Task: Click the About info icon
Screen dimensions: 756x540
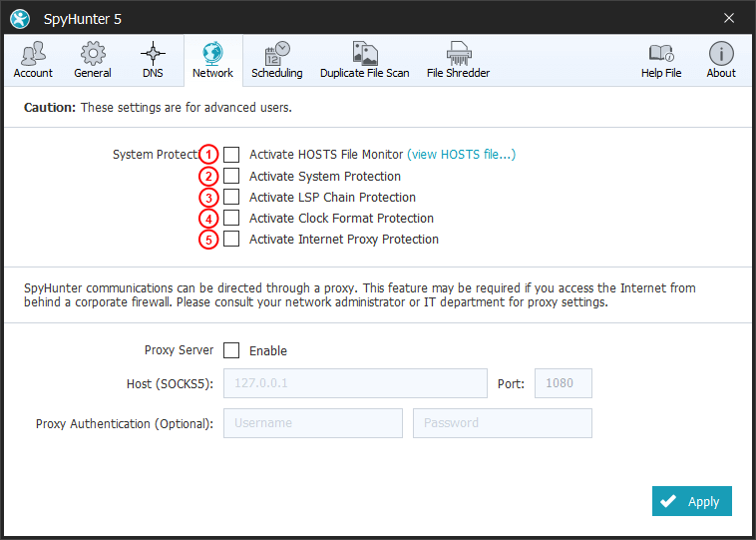Action: tap(721, 54)
